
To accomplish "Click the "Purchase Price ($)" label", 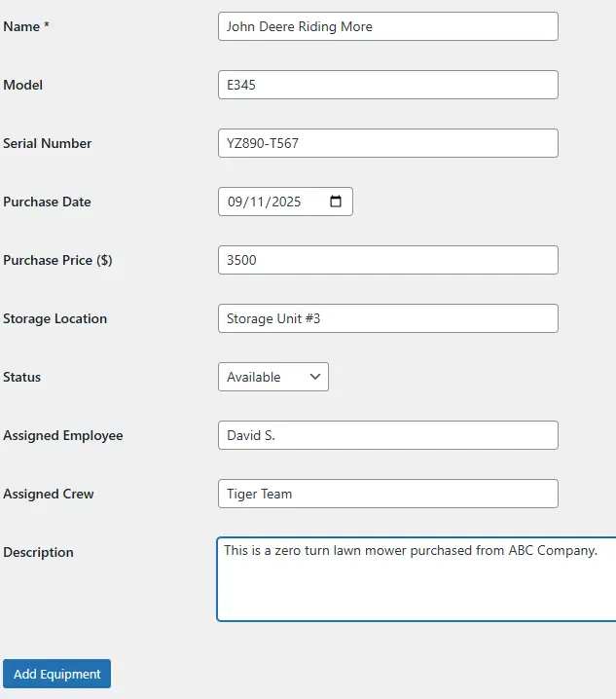I will coord(57,260).
